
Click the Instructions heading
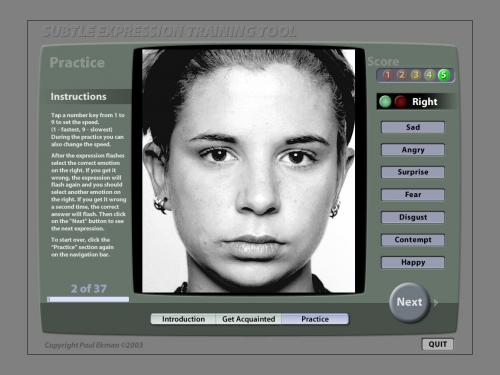(x=78, y=97)
